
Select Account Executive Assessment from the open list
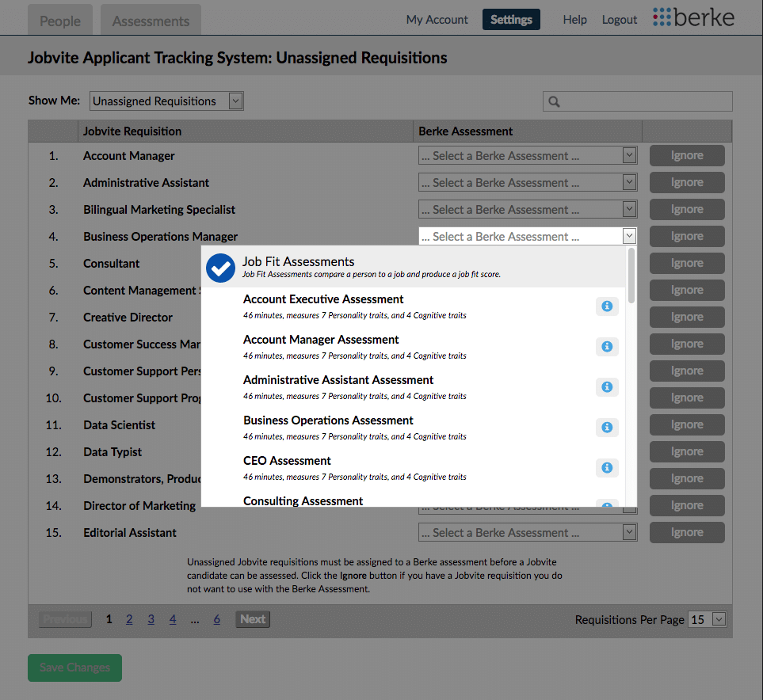323,299
